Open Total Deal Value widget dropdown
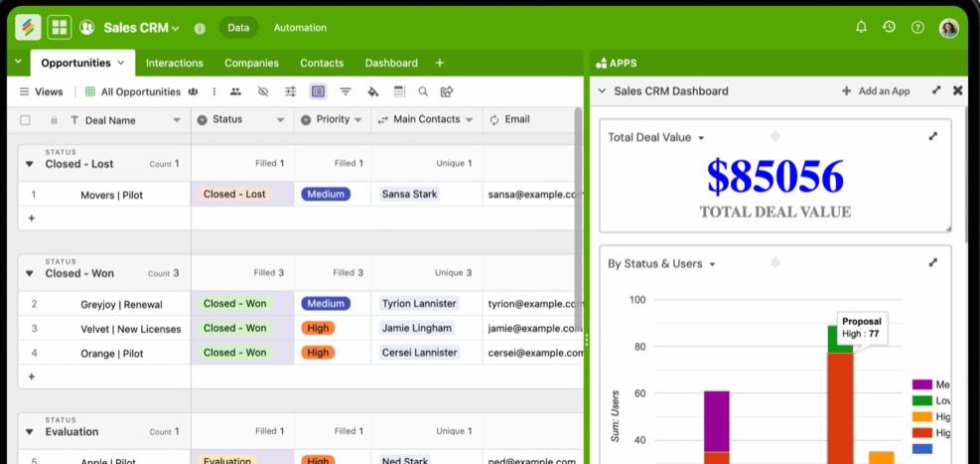Screen dimensions: 980x464 [x=701, y=137]
